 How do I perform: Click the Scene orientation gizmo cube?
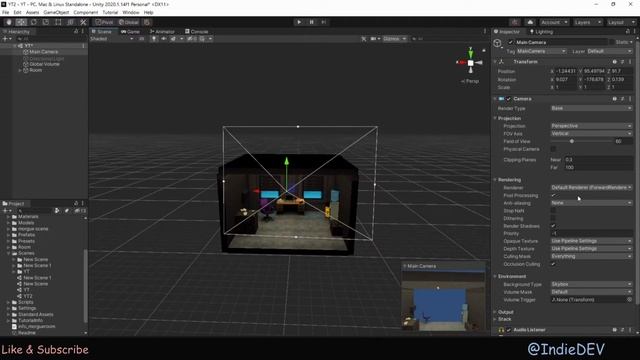[x=470, y=63]
